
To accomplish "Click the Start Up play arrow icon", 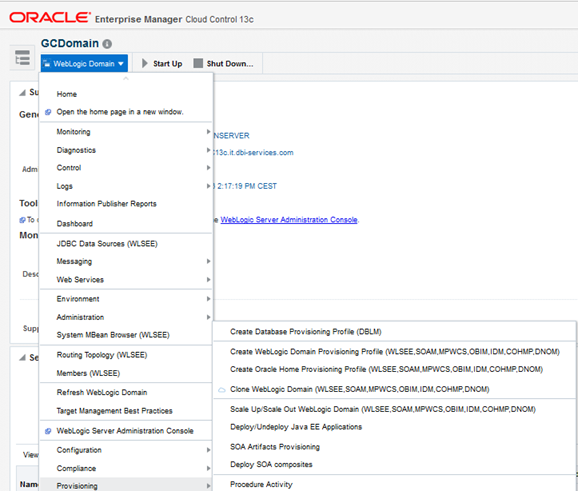I will [x=145, y=63].
